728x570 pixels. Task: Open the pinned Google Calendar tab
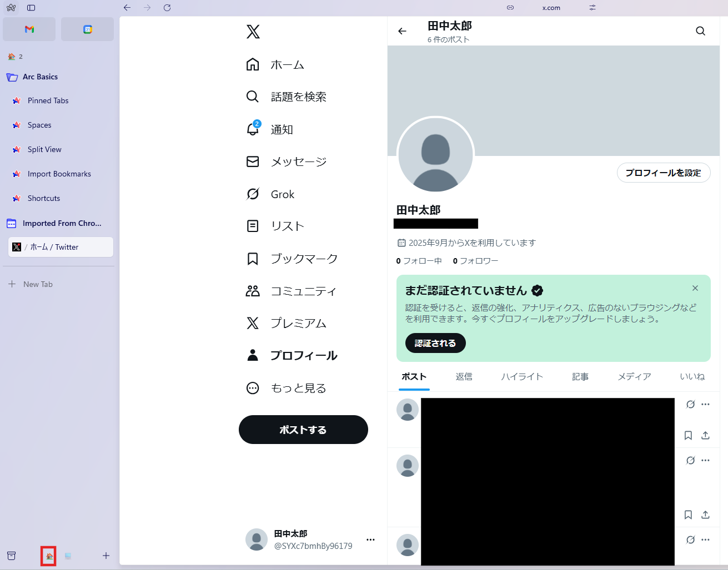[87, 29]
